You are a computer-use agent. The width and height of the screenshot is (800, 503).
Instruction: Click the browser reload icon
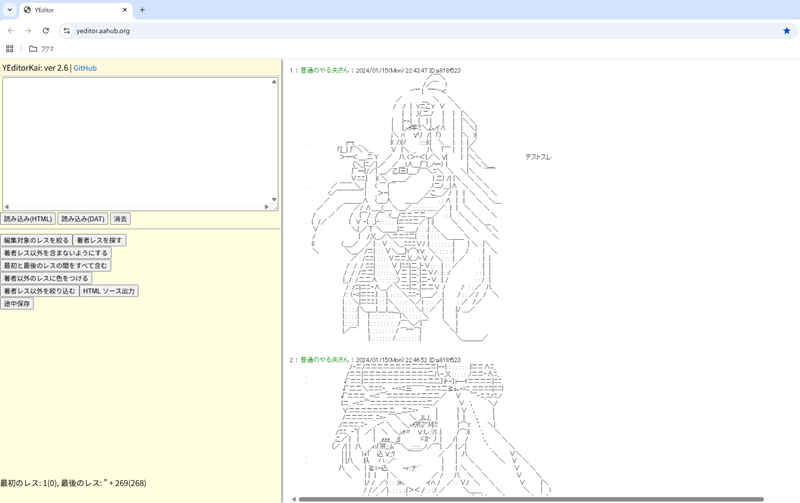coord(46,31)
